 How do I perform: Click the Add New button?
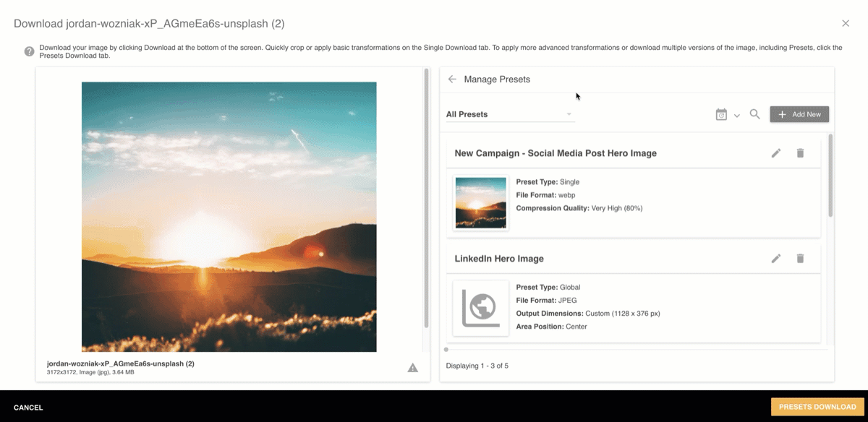[799, 114]
